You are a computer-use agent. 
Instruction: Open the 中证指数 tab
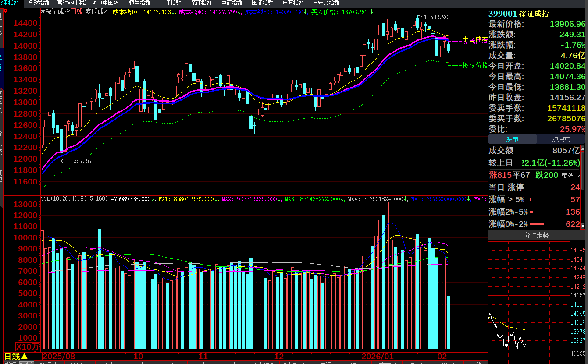pos(232,3)
